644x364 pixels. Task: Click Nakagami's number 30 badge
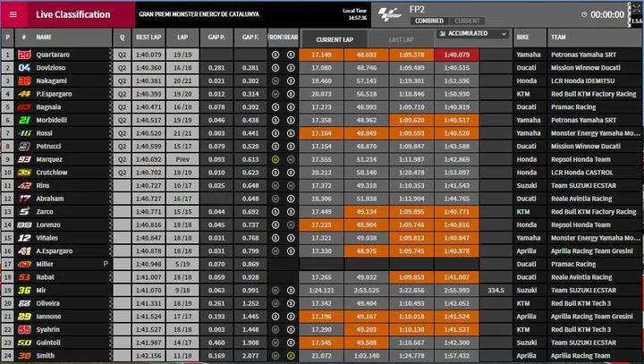(24, 80)
